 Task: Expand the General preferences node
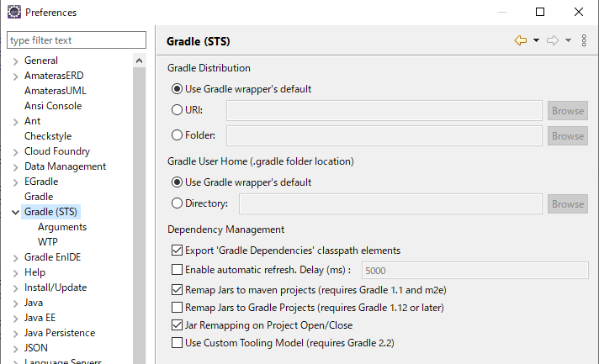coord(15,61)
